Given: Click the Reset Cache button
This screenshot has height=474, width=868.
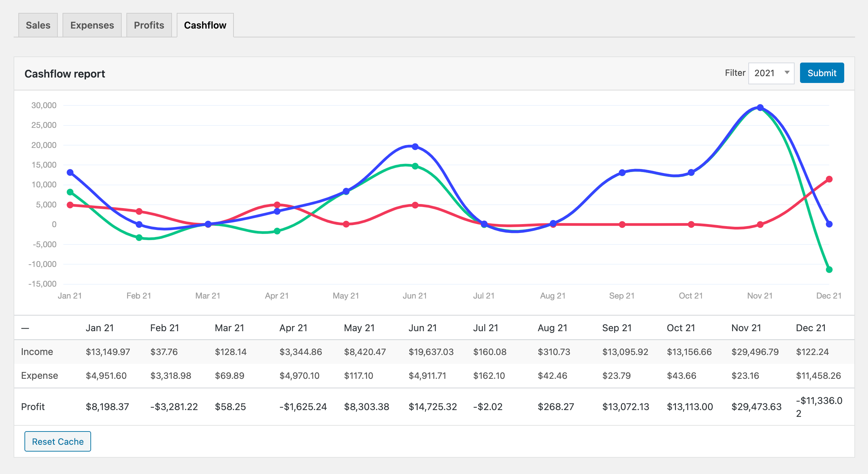Looking at the screenshot, I should click(x=58, y=441).
